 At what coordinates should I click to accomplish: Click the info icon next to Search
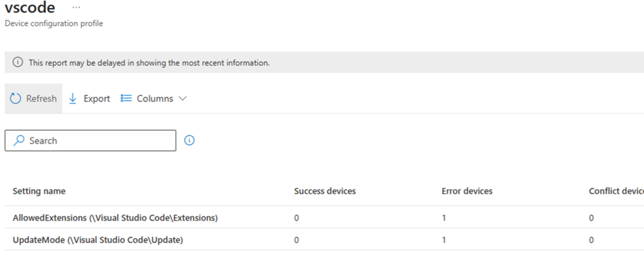[189, 141]
